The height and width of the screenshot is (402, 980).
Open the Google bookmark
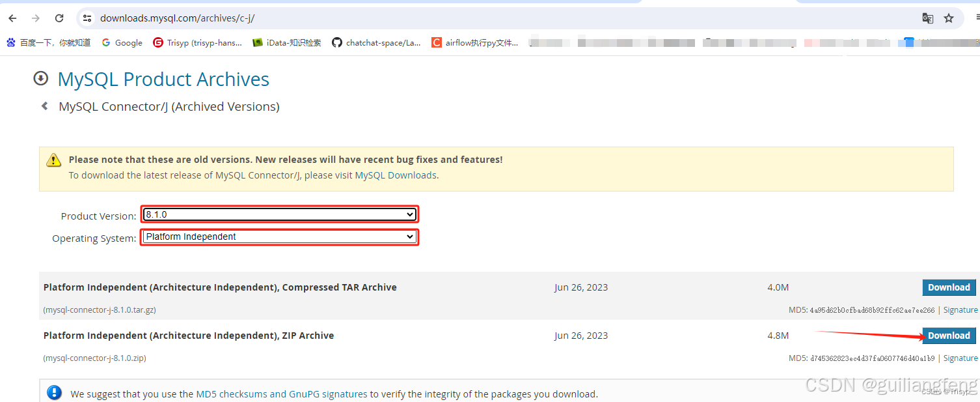click(122, 42)
